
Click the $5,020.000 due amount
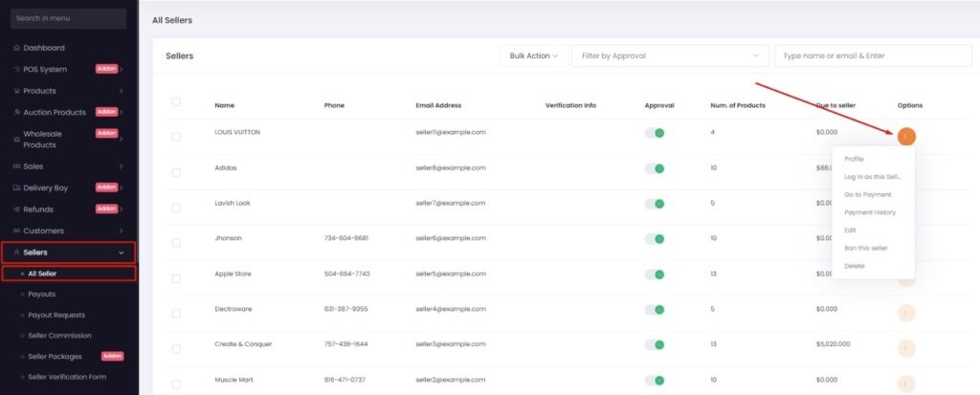[x=834, y=344]
